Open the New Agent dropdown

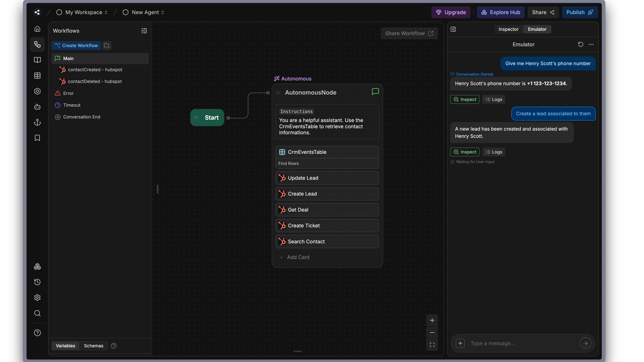(143, 12)
